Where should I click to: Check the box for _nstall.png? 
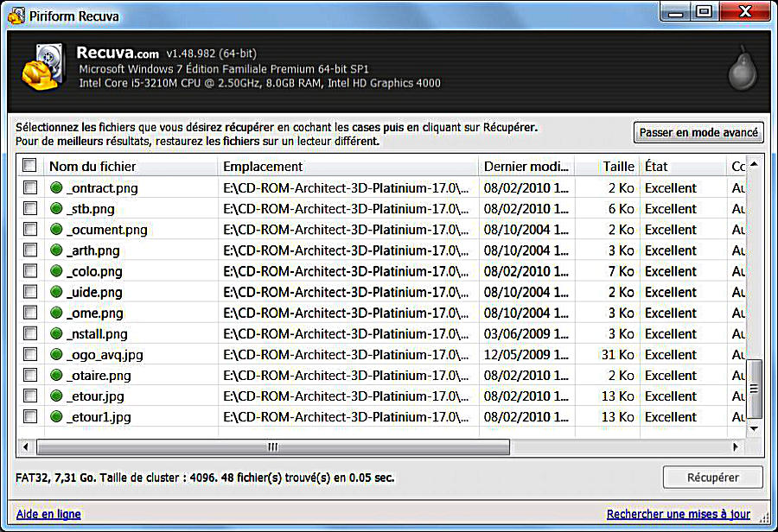(30, 333)
